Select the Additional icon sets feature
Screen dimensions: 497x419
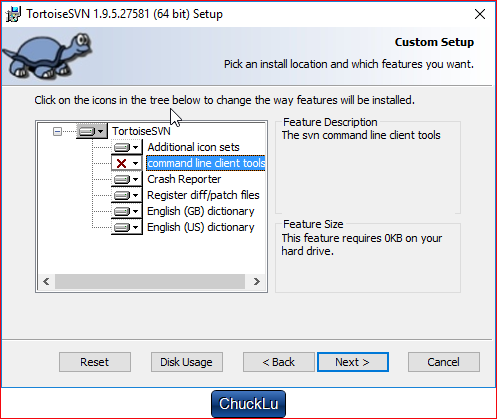(x=193, y=147)
